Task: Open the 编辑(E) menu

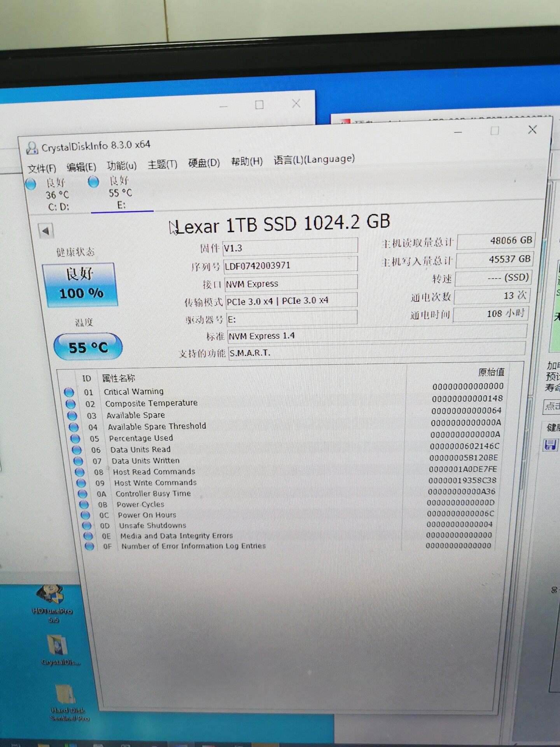Action: [81, 167]
